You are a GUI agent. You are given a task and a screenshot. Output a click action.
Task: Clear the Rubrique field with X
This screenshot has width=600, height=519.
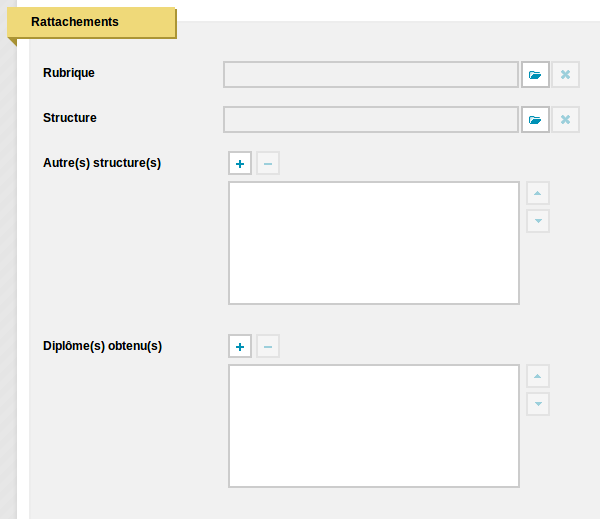566,75
